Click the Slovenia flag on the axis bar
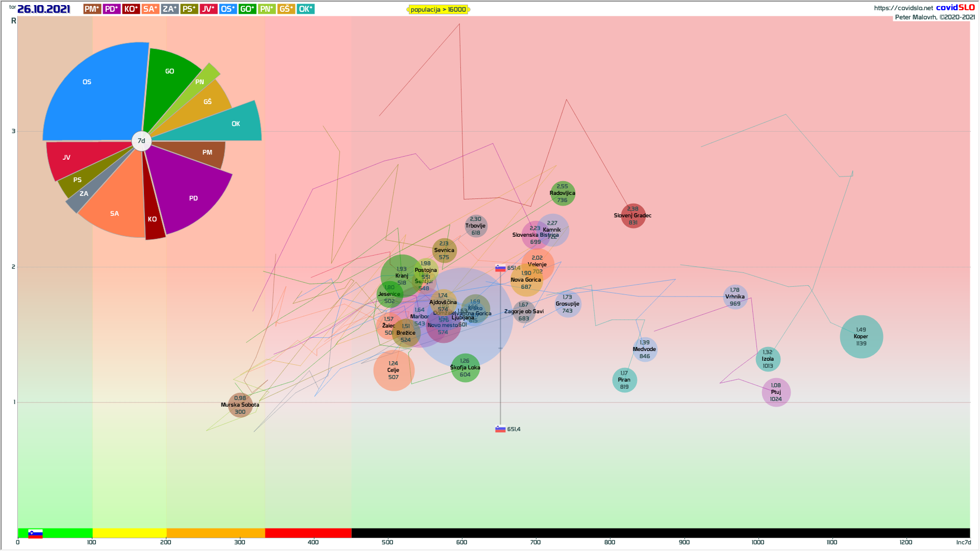 point(35,534)
